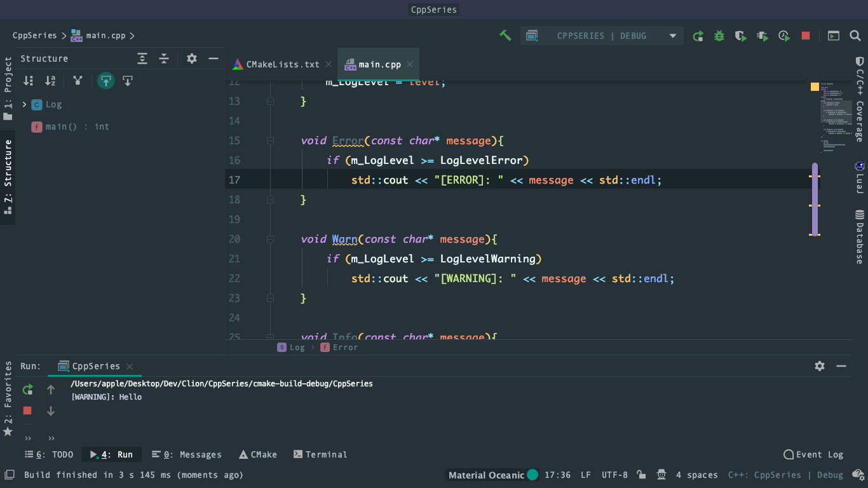Open the Favorites side tab
The image size is (868, 488).
[x=8, y=399]
